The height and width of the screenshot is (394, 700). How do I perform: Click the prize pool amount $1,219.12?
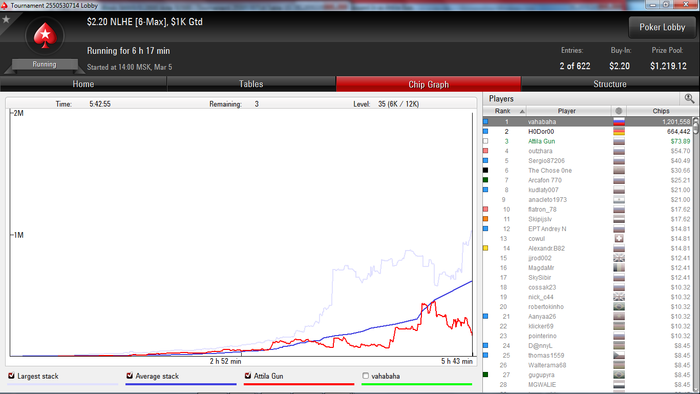[668, 66]
